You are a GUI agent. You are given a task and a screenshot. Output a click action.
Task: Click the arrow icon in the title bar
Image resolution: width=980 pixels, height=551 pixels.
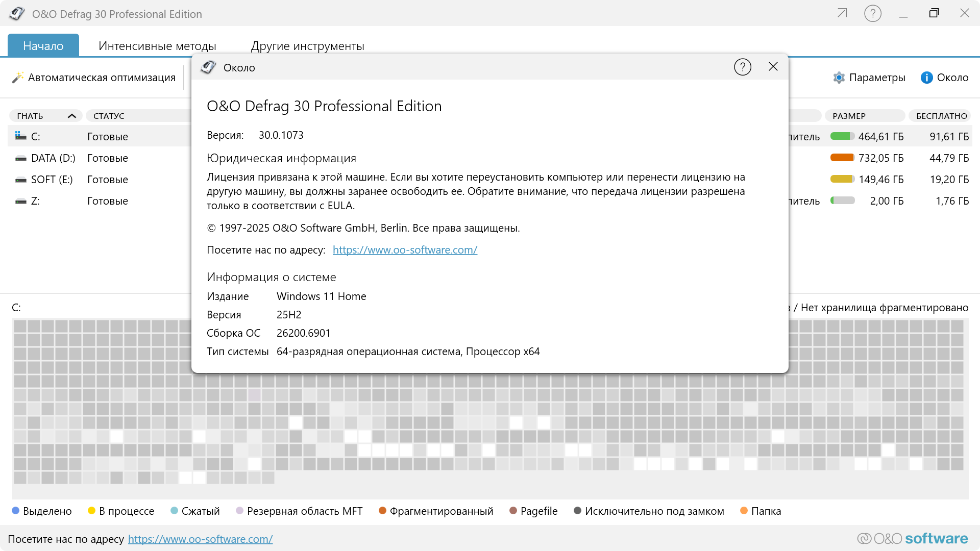(842, 13)
